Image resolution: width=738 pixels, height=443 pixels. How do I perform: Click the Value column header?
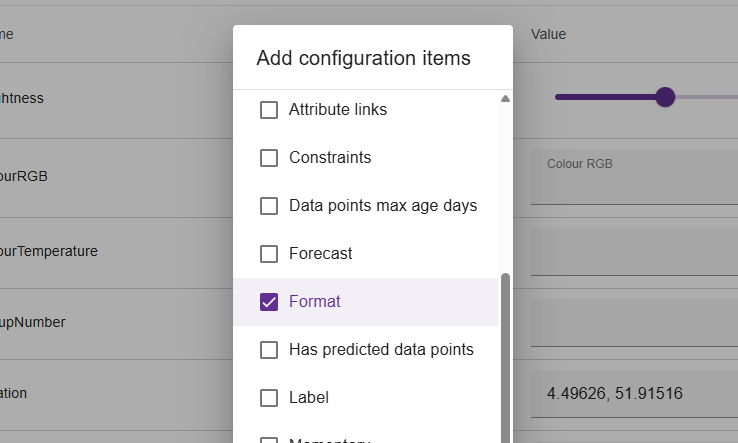(548, 34)
